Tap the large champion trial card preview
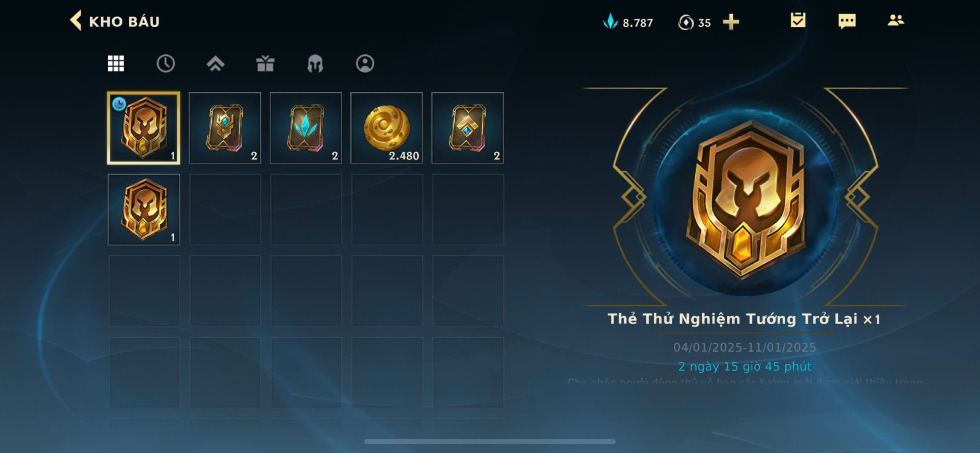Image resolution: width=980 pixels, height=453 pixels. click(746, 199)
